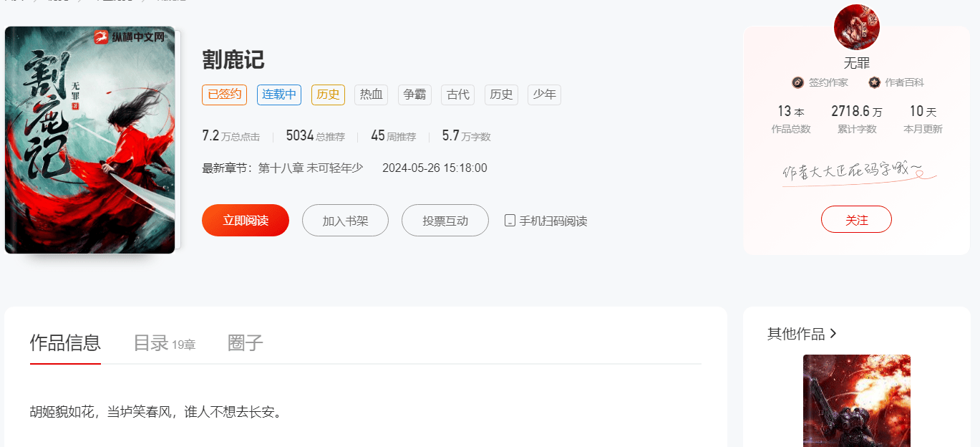Screen dimensions: 980x447
Task: Click the handwritten 作者大大正在码字哦 note
Action: click(x=858, y=172)
